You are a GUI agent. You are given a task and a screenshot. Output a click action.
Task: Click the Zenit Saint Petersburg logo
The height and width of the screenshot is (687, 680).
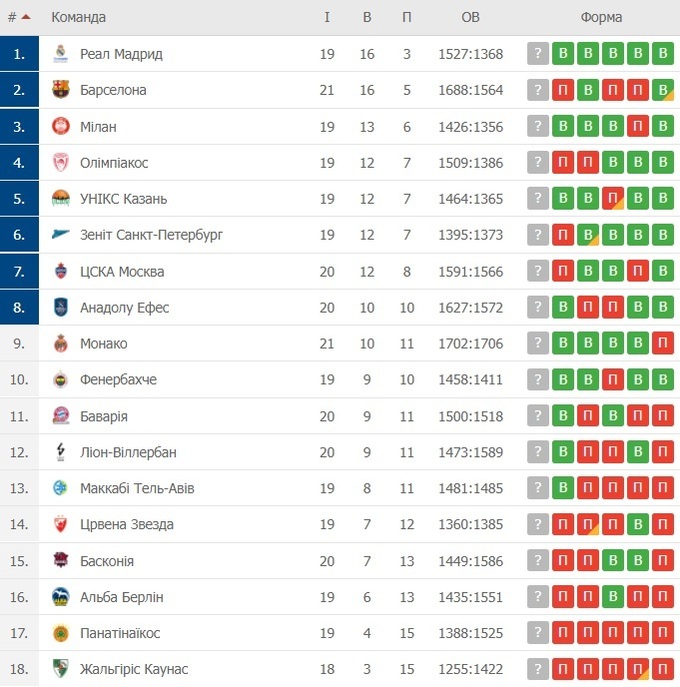tap(60, 235)
